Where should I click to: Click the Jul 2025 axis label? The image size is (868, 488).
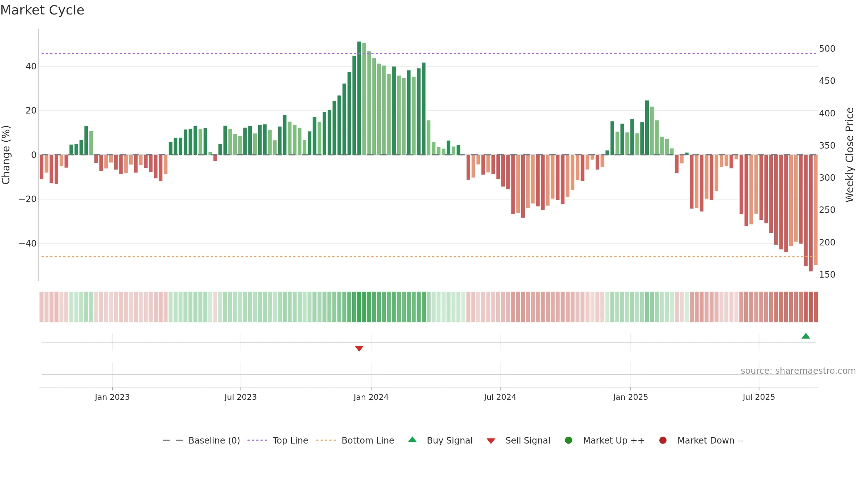pyautogui.click(x=759, y=397)
